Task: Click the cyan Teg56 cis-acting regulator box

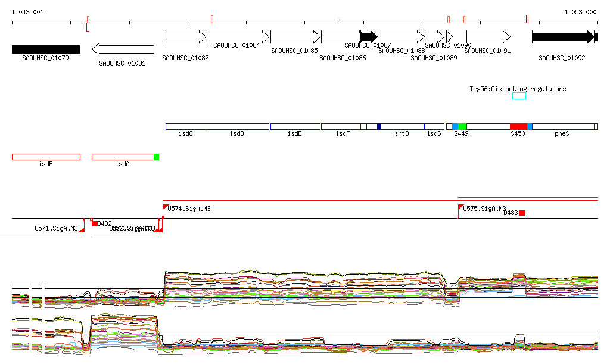Action: 519,96
